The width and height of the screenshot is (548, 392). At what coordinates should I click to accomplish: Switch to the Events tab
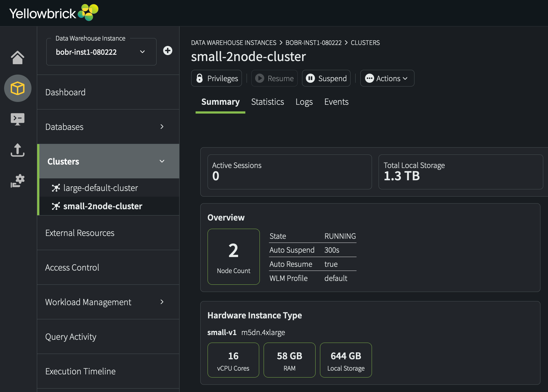(336, 102)
